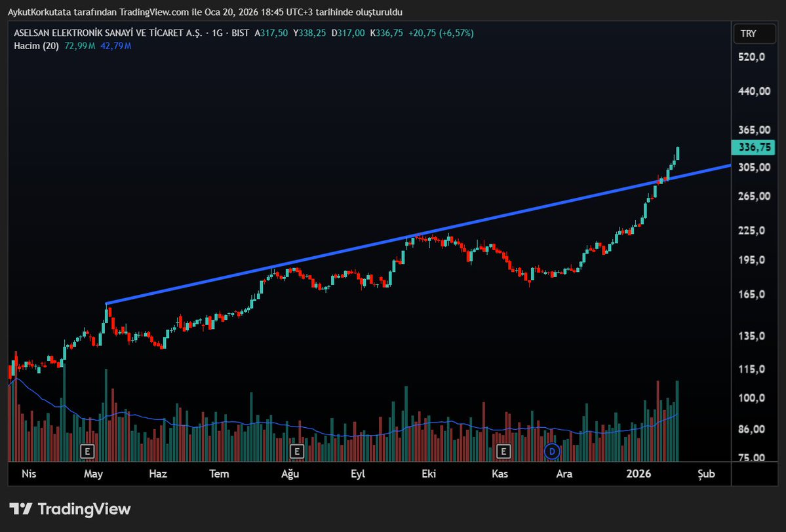Click the 72,99M volume value
786x532 pixels.
[x=80, y=46]
